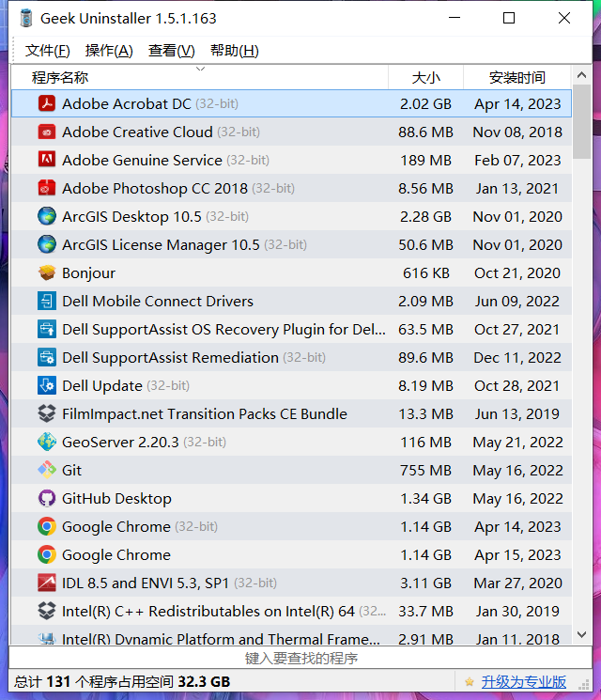
Task: Select the GeoServer 2.20.3 name
Action: click(120, 442)
